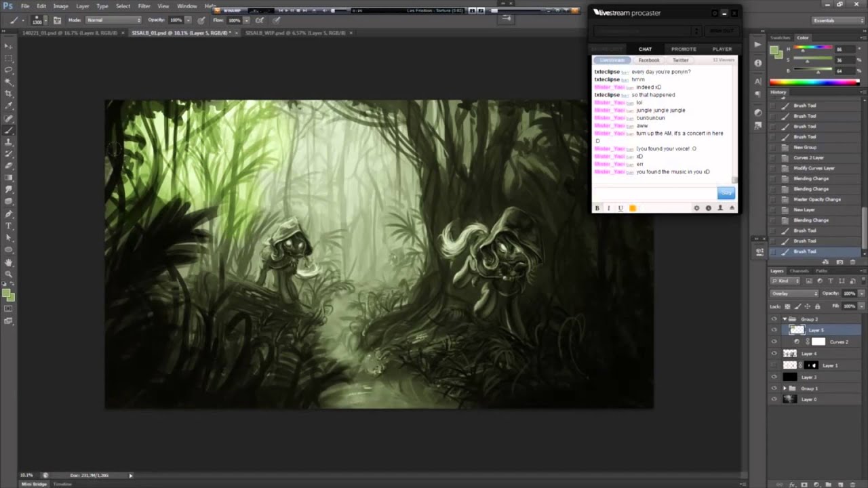Activate the Zoom tool
Image resolution: width=868 pixels, height=488 pixels.
[8, 274]
